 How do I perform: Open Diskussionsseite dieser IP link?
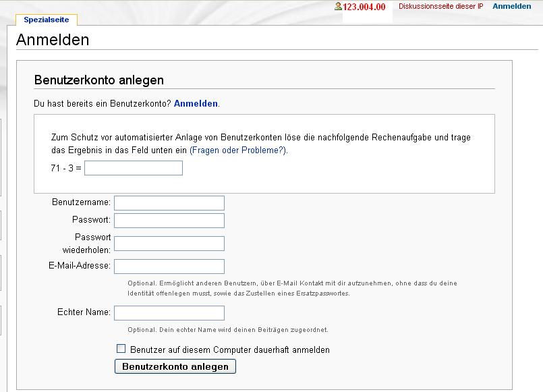[440, 6]
